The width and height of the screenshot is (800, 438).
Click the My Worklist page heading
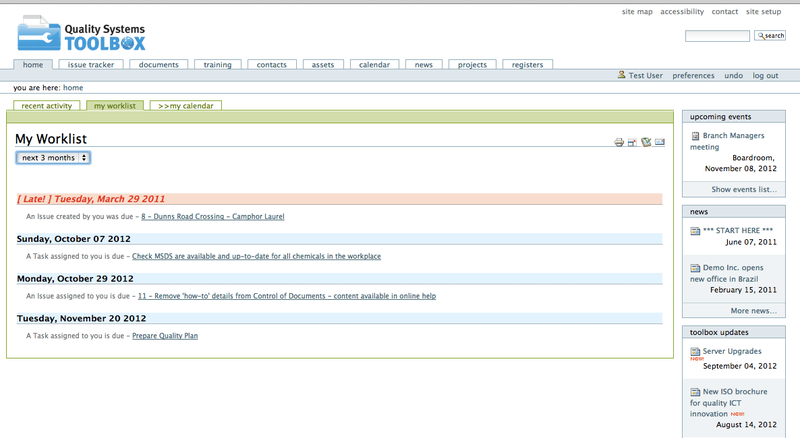[51, 139]
